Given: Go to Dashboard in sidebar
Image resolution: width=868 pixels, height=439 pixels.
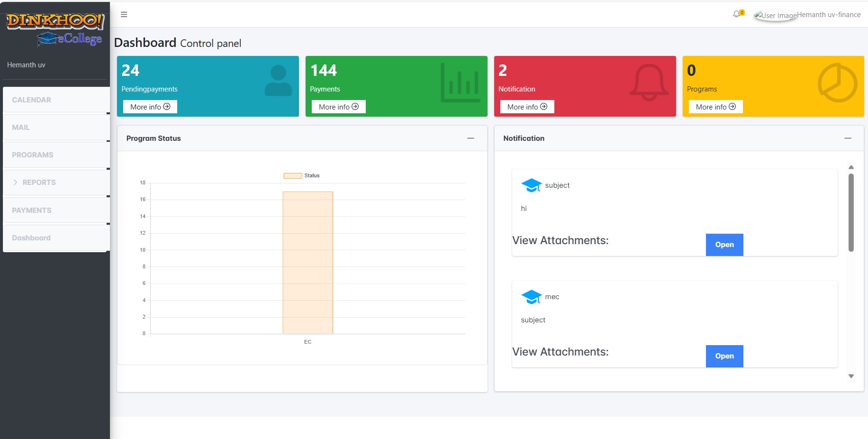Looking at the screenshot, I should pos(56,238).
